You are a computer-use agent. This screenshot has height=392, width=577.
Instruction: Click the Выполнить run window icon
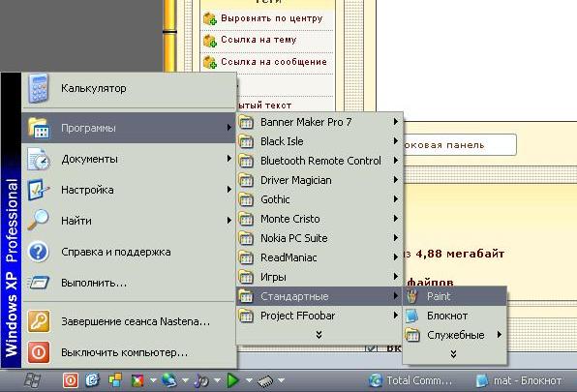point(39,283)
